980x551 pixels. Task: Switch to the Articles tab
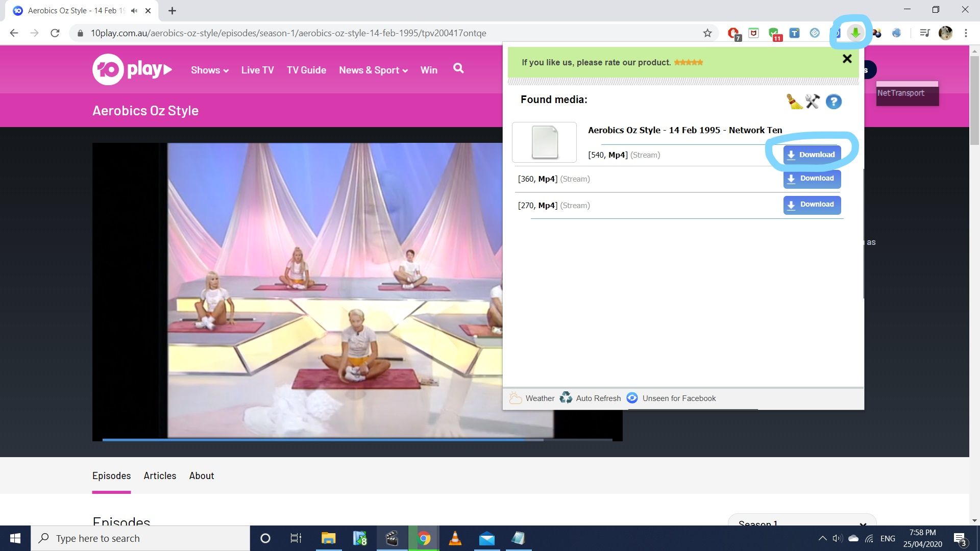coord(160,475)
